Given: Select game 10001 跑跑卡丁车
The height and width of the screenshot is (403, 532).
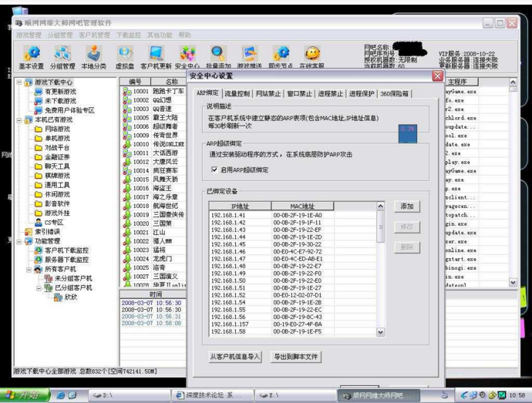Looking at the screenshot, I should click(x=153, y=91).
